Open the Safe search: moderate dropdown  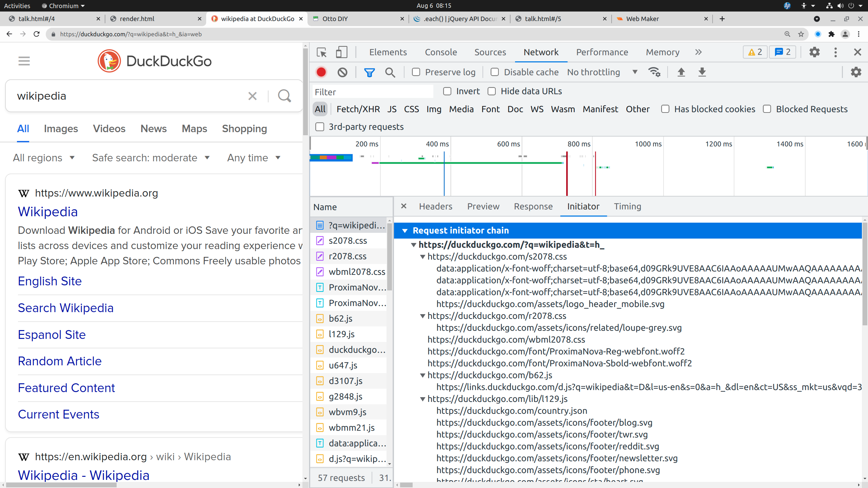[x=151, y=158]
